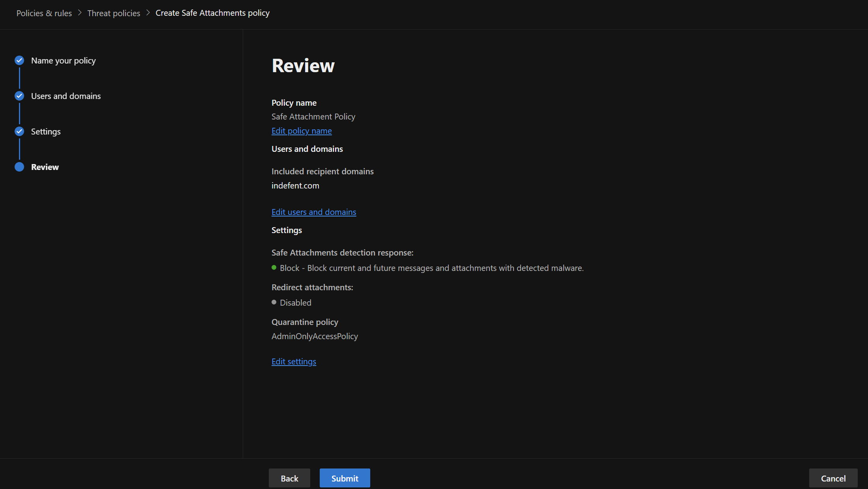Select Name your policy wizard step
This screenshot has width=868, height=489.
pos(63,61)
